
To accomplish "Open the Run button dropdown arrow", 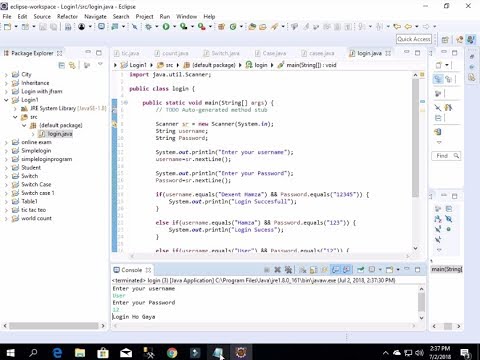I will click(174, 27).
